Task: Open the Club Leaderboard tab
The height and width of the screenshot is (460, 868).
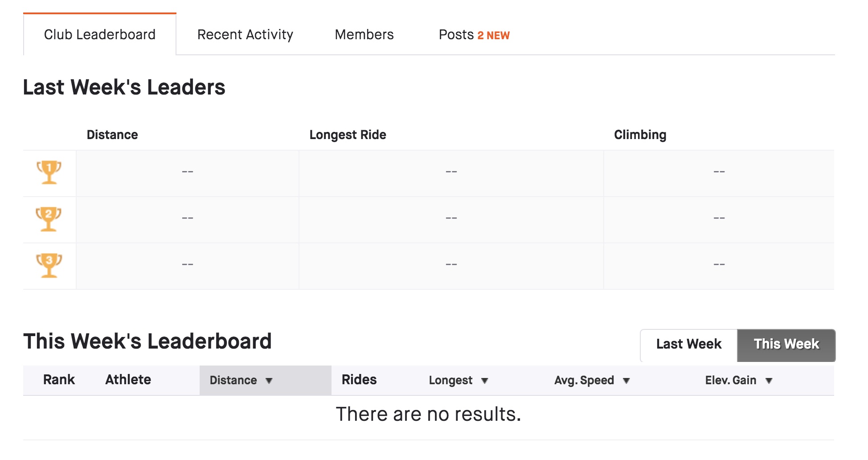Action: (x=100, y=35)
